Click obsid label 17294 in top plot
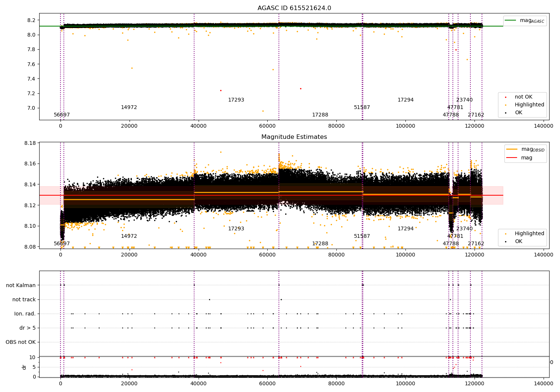Image resolution: width=560 pixels, height=392 pixels. click(x=405, y=100)
